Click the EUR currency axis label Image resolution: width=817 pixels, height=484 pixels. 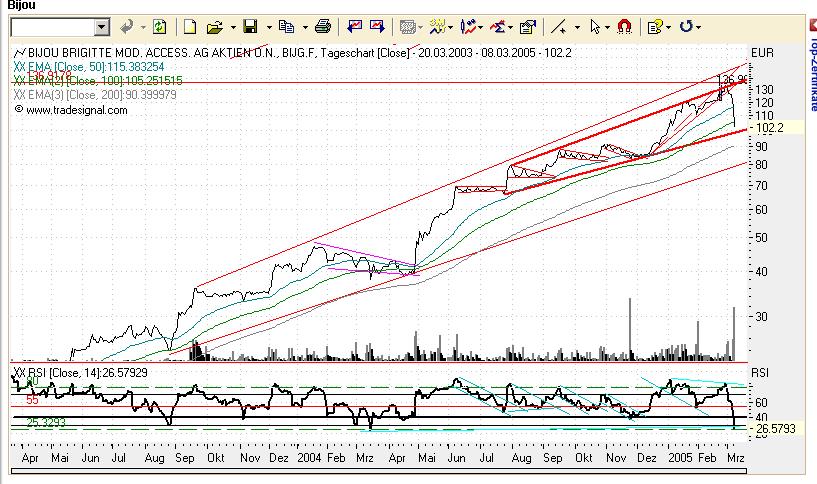click(762, 53)
